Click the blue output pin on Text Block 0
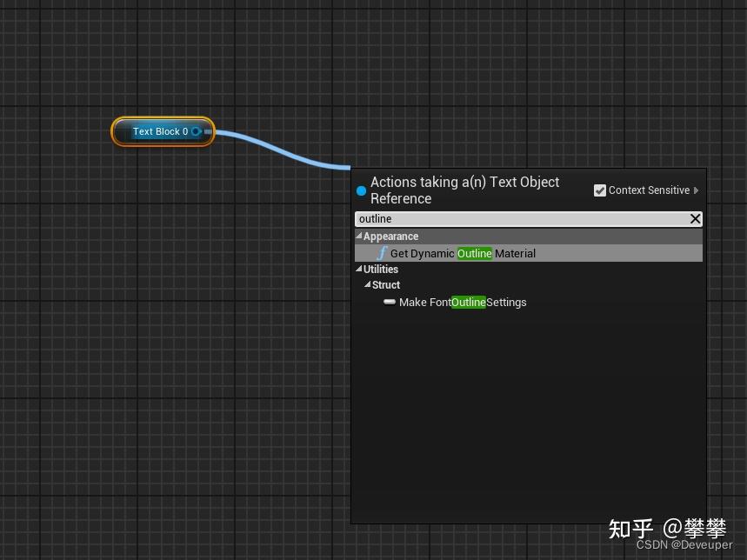The image size is (747, 560). (x=197, y=131)
